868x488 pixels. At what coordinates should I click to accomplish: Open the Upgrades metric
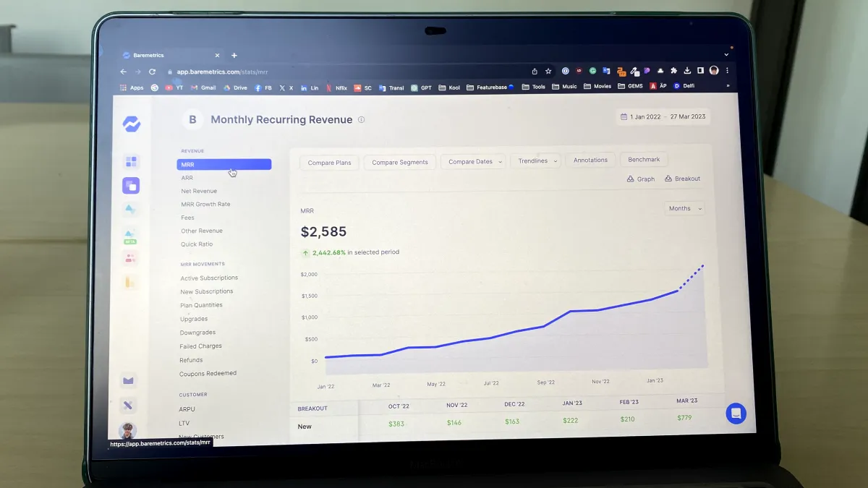pos(194,319)
